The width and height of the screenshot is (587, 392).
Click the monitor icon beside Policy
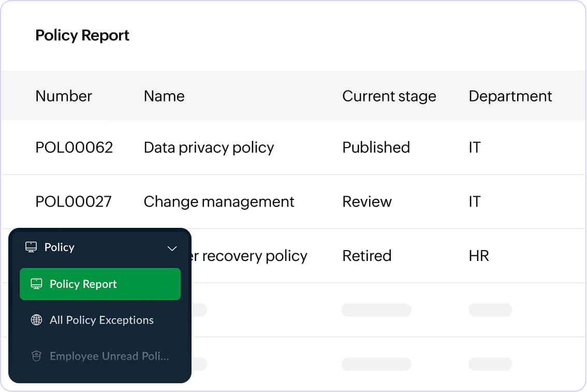(31, 248)
